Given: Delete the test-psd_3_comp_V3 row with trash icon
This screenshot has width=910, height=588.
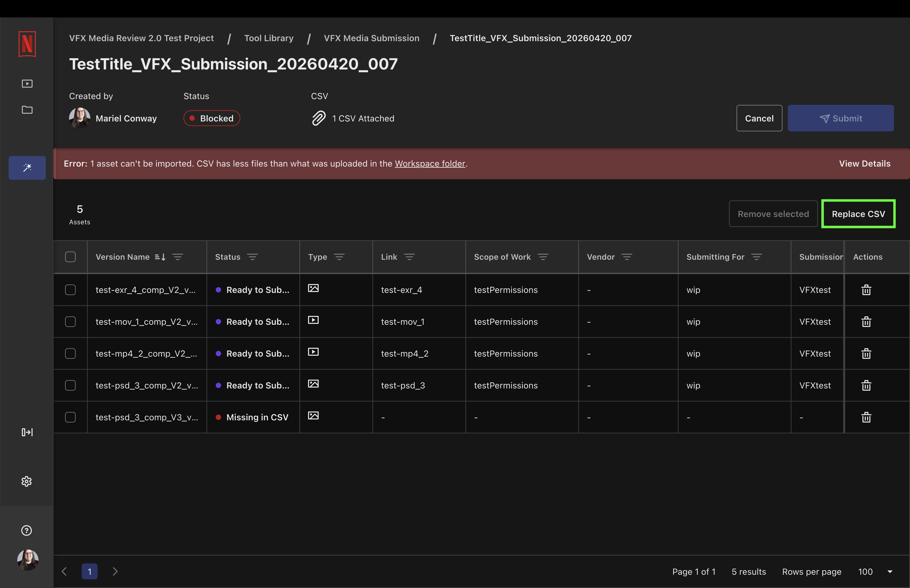Looking at the screenshot, I should point(866,417).
